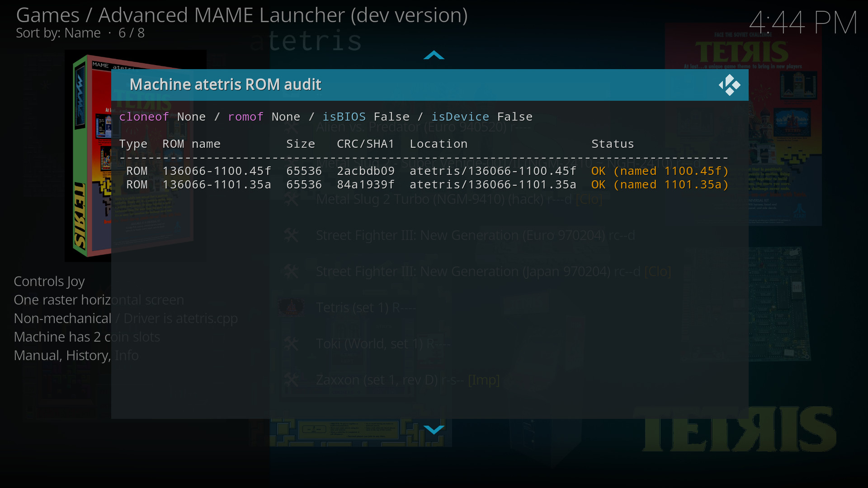
Task: Click wrench icon beside Toki (World, set 1)
Action: 292,344
